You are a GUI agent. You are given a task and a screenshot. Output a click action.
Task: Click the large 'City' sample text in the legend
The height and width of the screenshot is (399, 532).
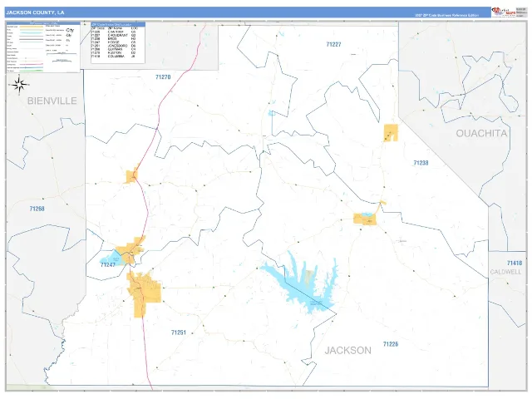click(x=70, y=30)
